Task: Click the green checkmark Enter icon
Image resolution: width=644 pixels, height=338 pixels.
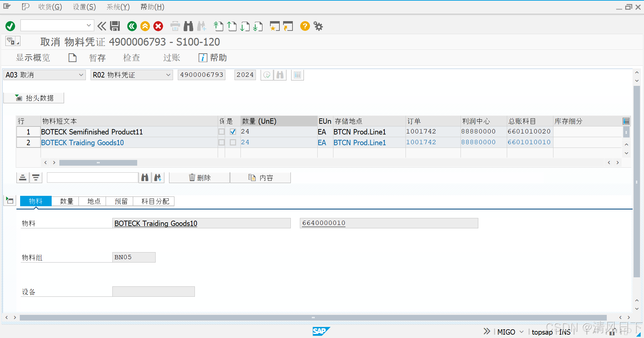Action: [10, 26]
